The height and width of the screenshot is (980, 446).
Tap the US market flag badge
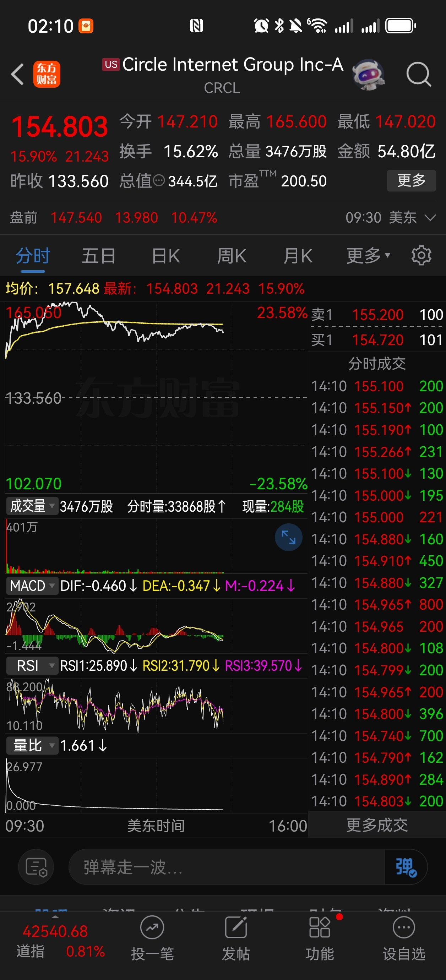coord(111,64)
